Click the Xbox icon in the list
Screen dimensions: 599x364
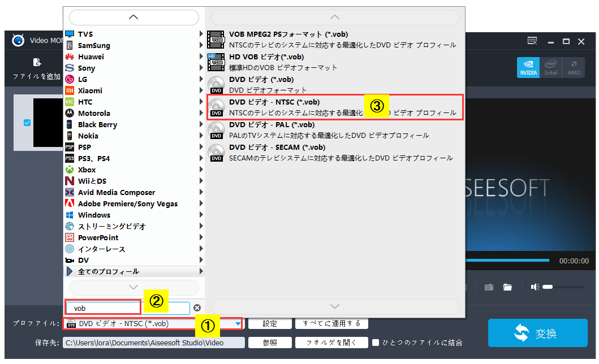(70, 170)
